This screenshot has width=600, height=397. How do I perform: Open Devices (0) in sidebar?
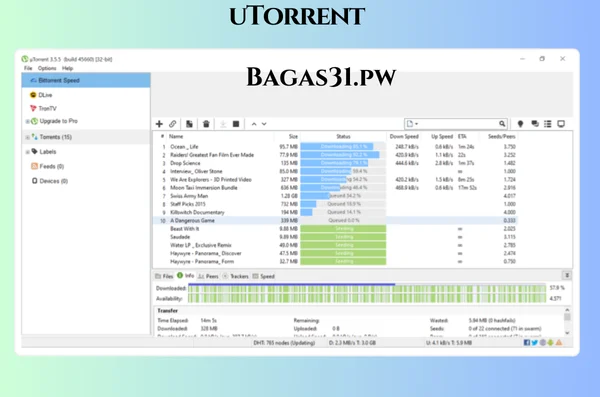coord(50,181)
